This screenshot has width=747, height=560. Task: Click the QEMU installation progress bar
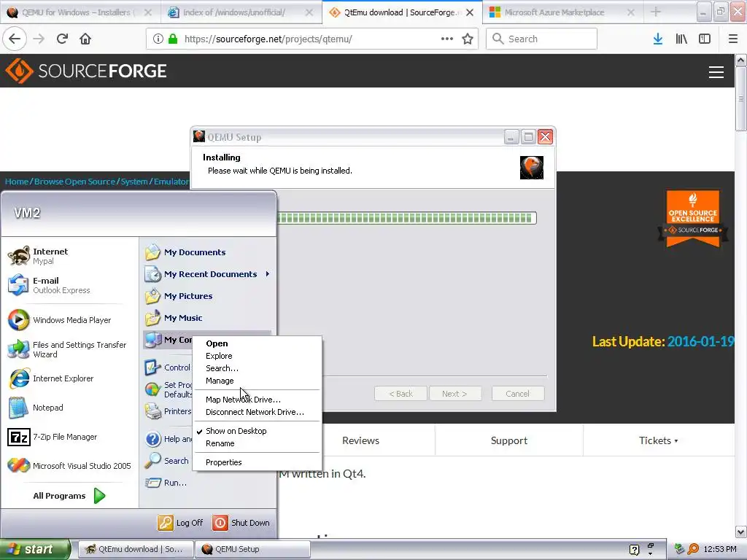pyautogui.click(x=407, y=218)
